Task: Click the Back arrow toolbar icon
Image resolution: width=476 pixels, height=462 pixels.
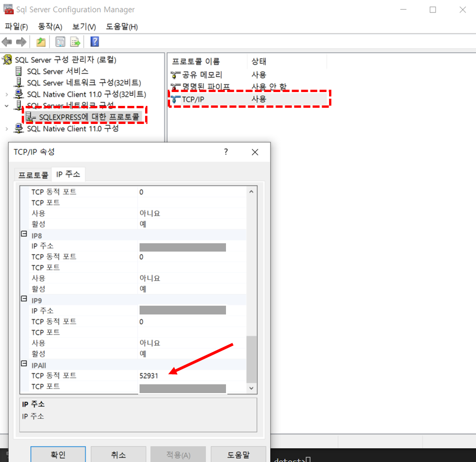Action: [7, 42]
